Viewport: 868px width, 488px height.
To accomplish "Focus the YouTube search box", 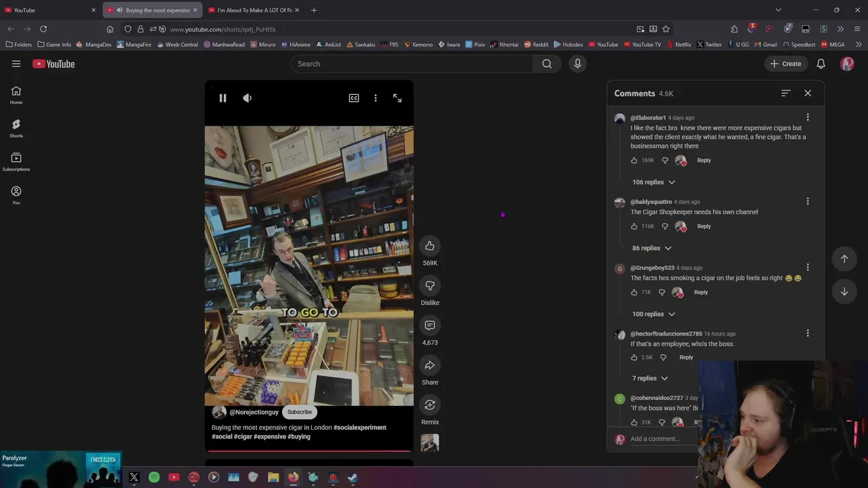I will click(x=412, y=64).
